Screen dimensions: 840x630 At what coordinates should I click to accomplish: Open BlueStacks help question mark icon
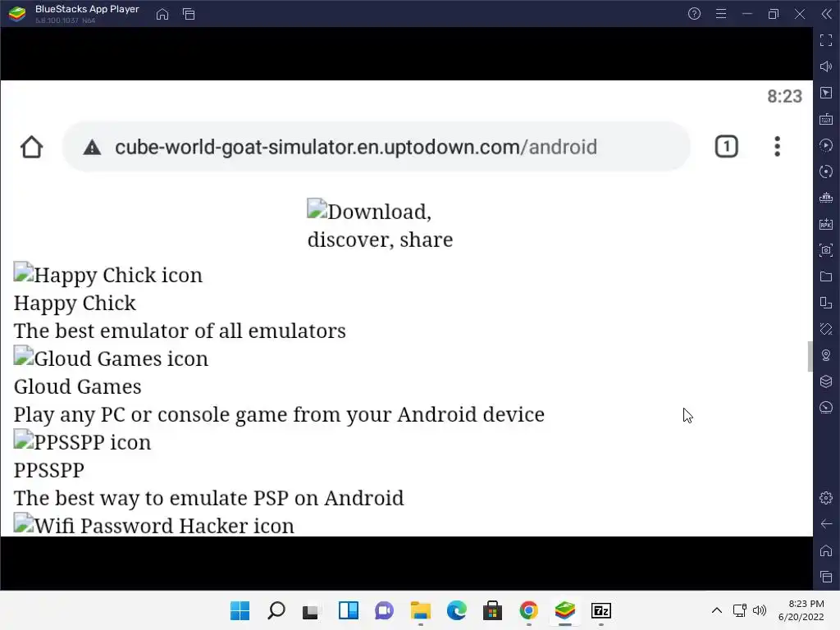click(x=694, y=14)
